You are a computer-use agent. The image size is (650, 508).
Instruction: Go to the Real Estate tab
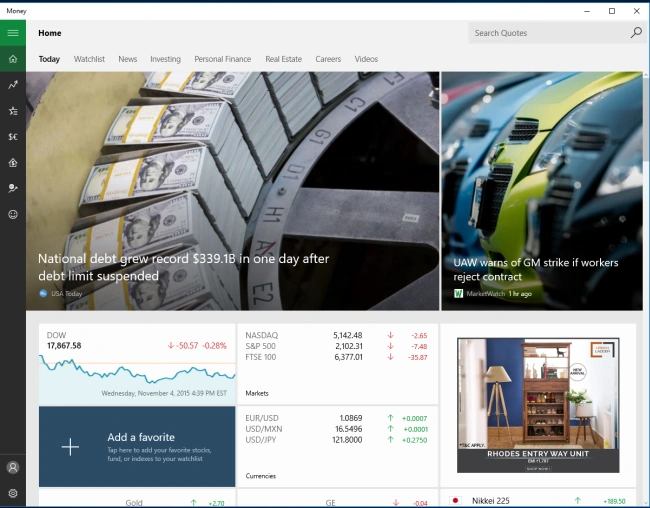click(x=284, y=59)
